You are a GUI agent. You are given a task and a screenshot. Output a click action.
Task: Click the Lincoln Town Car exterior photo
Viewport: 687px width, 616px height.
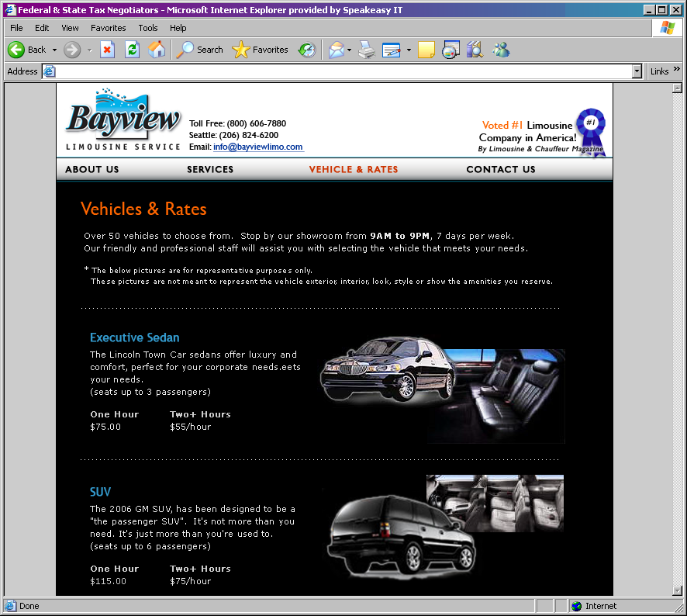click(x=388, y=369)
